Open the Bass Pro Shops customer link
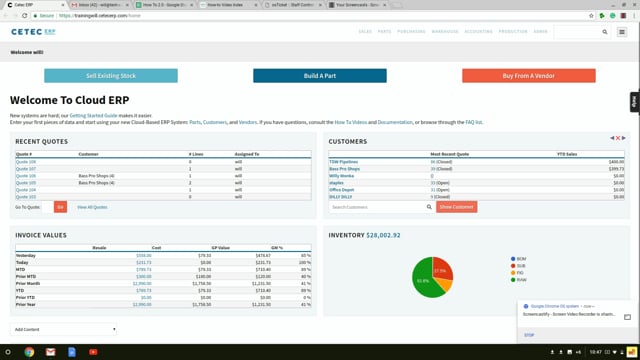The width and height of the screenshot is (640, 360). (x=344, y=169)
